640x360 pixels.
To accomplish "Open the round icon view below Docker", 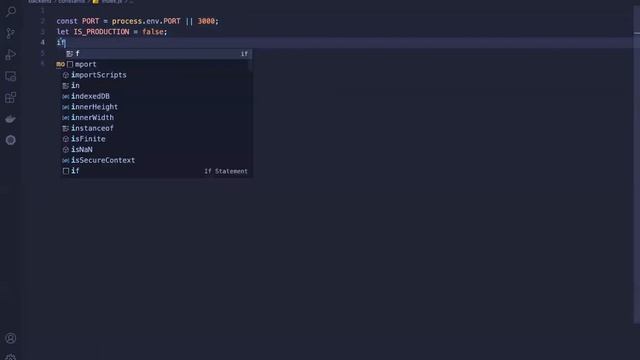I will pos(11,140).
